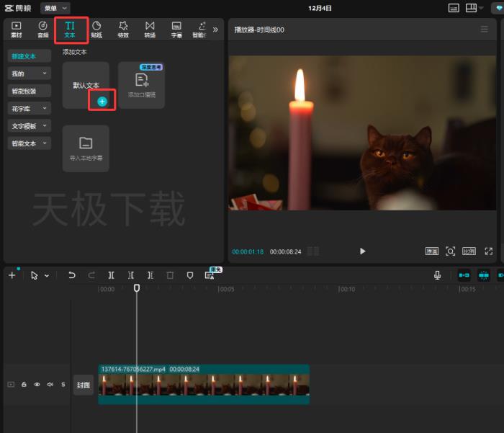
Task: Open the 转场 transitions panel
Action: pos(150,30)
